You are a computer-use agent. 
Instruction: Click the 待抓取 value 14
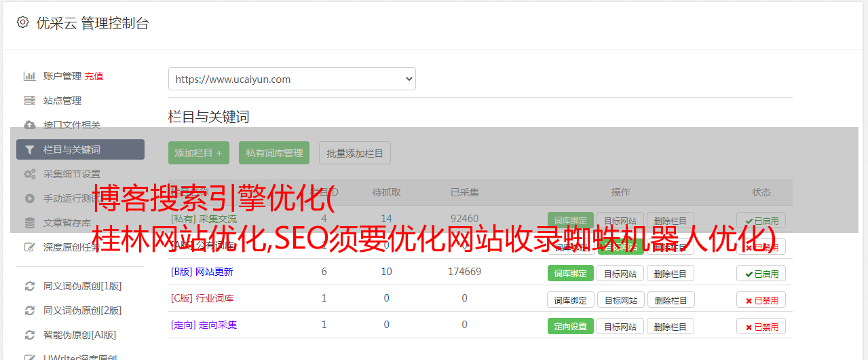[387, 219]
